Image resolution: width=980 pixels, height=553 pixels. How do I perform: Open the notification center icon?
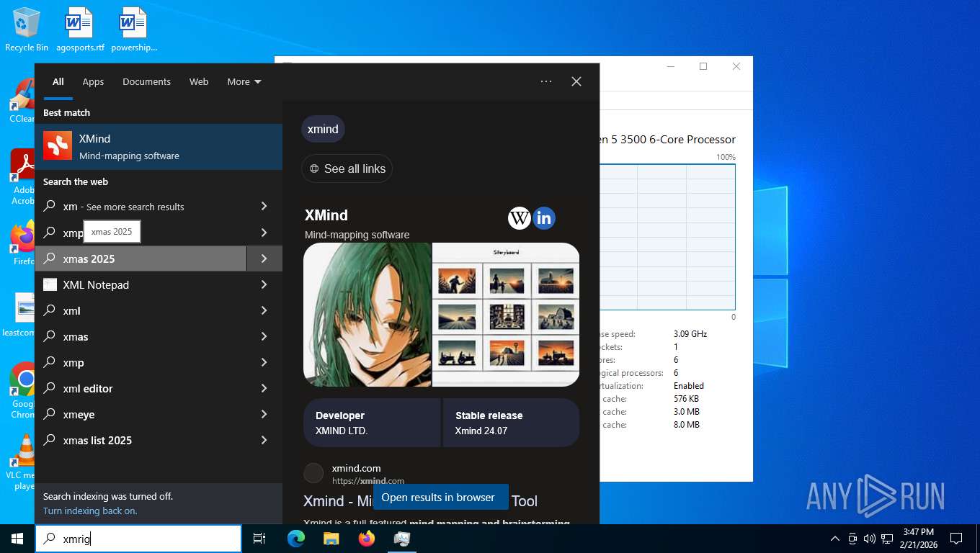point(956,539)
